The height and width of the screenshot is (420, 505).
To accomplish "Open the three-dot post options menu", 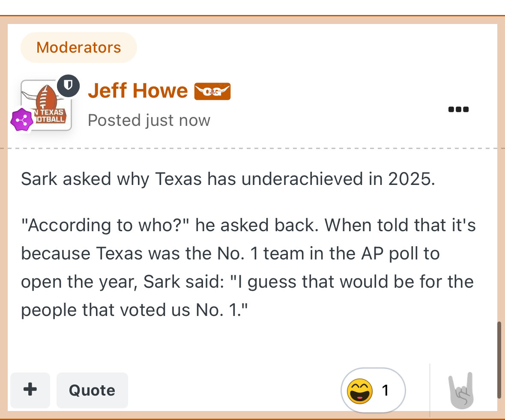I will (458, 110).
